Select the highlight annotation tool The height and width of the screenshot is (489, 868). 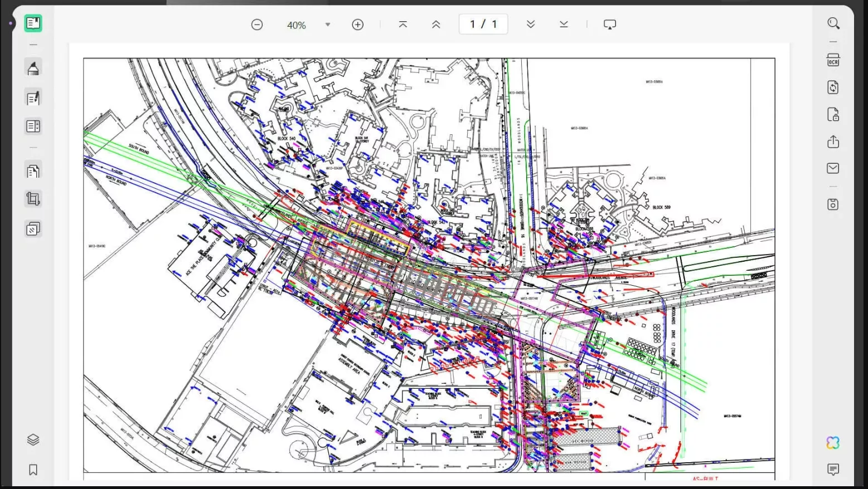tap(33, 67)
